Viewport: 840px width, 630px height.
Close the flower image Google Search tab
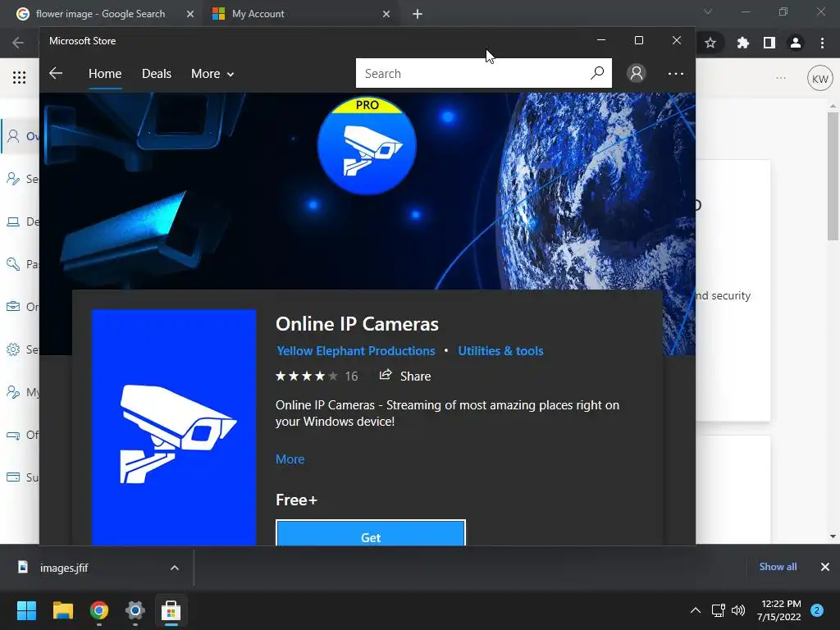coord(190,14)
